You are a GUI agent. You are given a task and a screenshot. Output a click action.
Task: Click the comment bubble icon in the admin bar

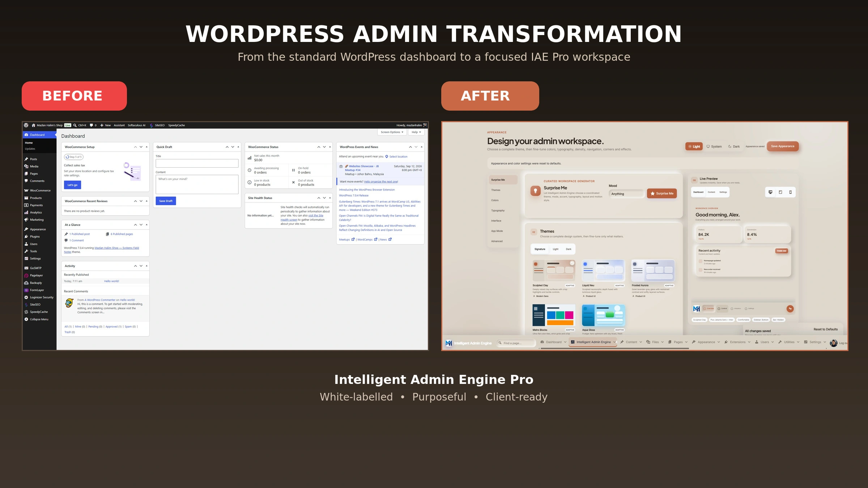click(91, 125)
